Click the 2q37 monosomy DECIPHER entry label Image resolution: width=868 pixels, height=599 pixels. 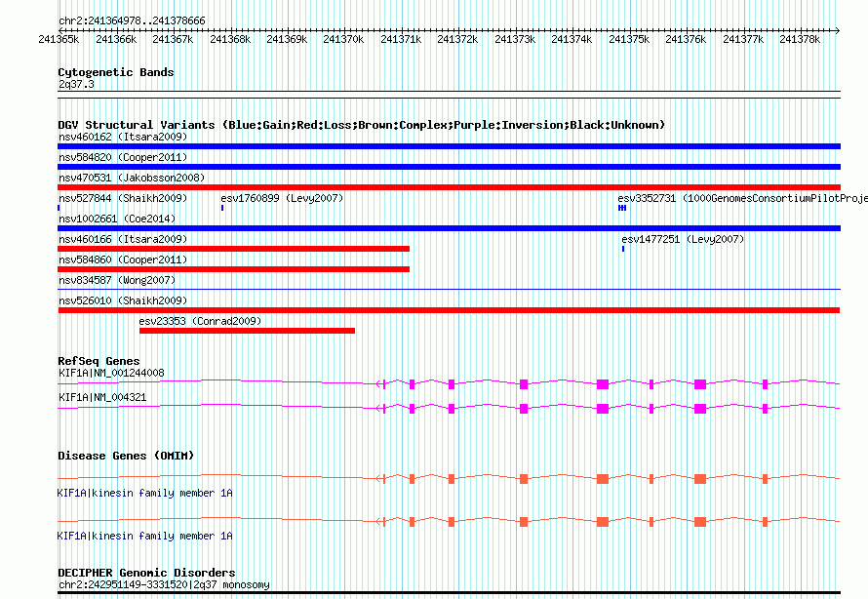[164, 584]
